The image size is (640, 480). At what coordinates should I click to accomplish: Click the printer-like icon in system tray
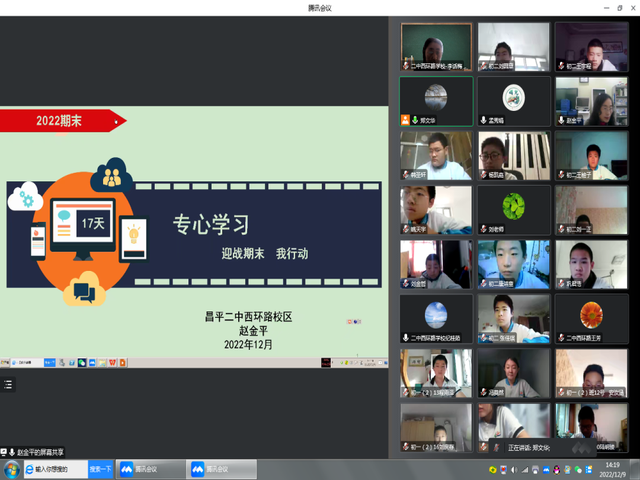point(536,470)
